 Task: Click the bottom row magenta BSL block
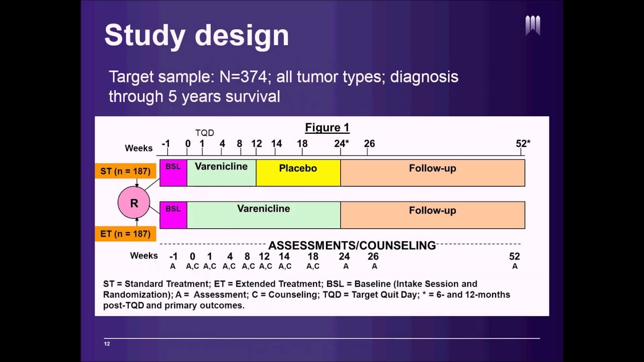point(173,215)
